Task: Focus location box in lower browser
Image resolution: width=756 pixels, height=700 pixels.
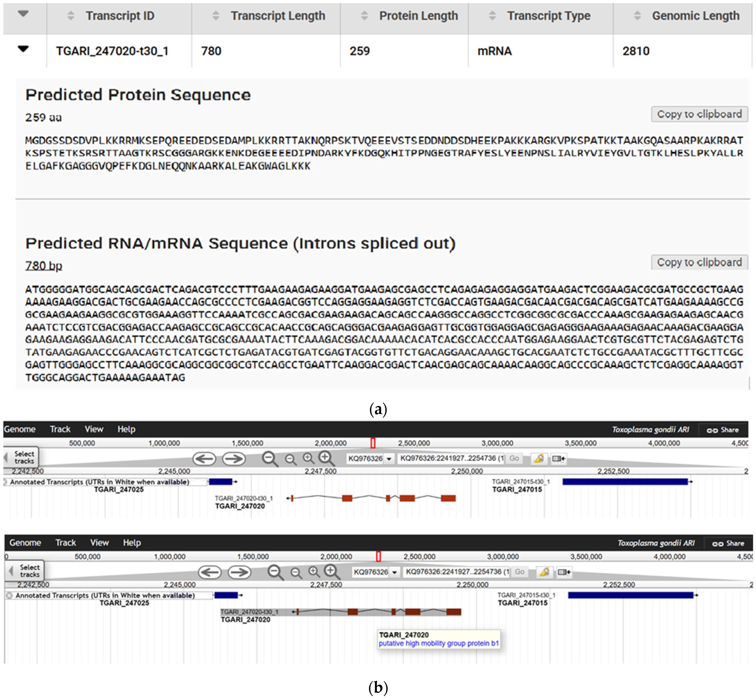Action: pyautogui.click(x=457, y=572)
